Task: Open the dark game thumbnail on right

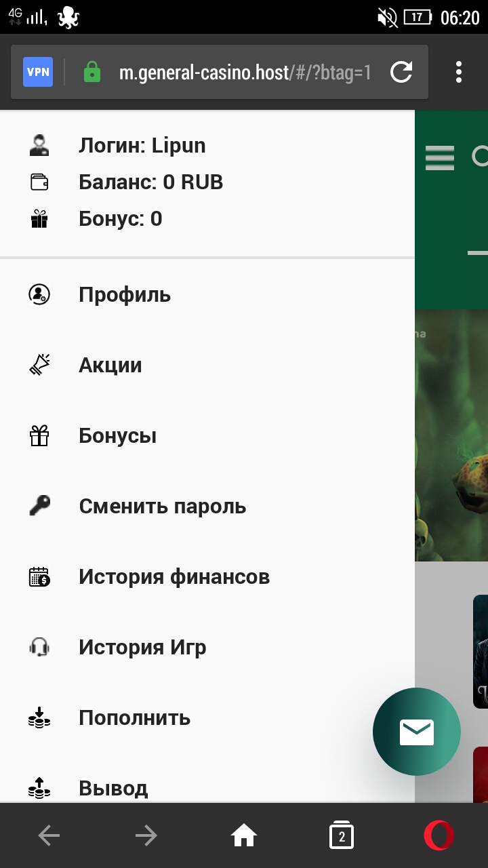Action: point(481,652)
